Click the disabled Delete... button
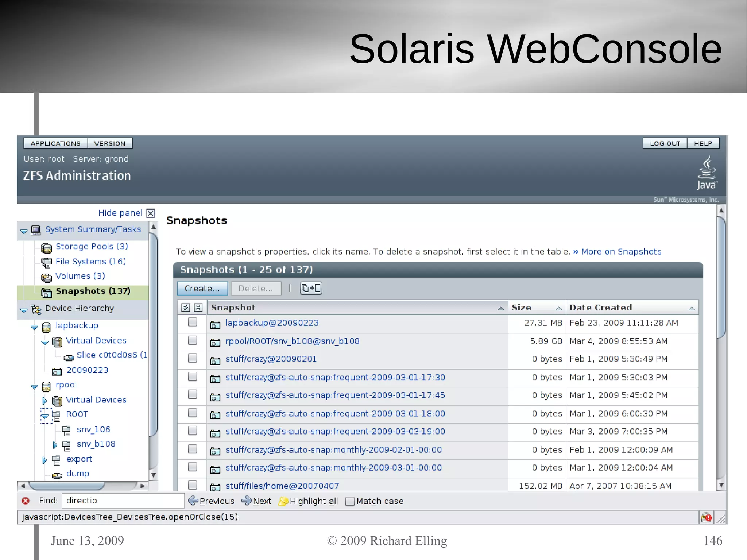 tap(256, 288)
